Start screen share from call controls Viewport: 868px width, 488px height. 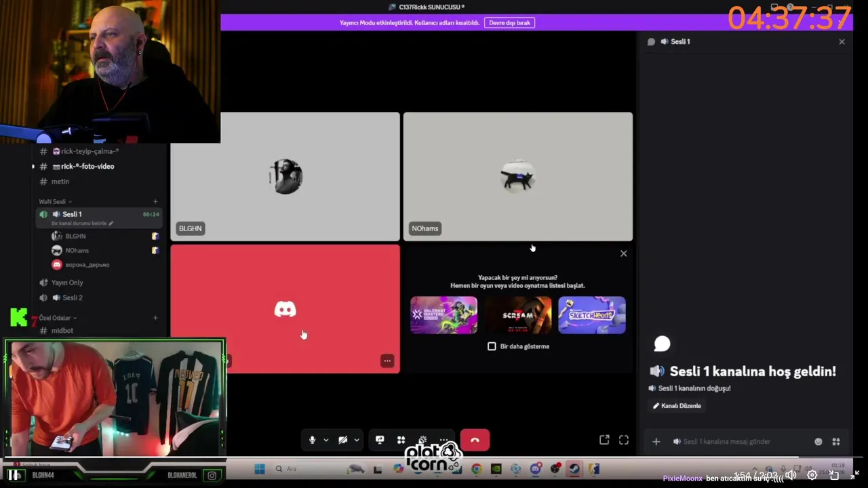[380, 440]
